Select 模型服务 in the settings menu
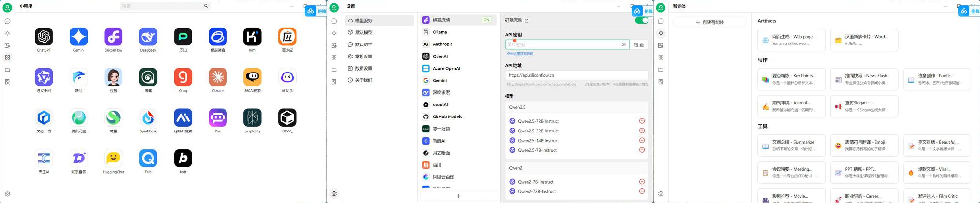Screen dimensions: 980x203 tap(379, 21)
